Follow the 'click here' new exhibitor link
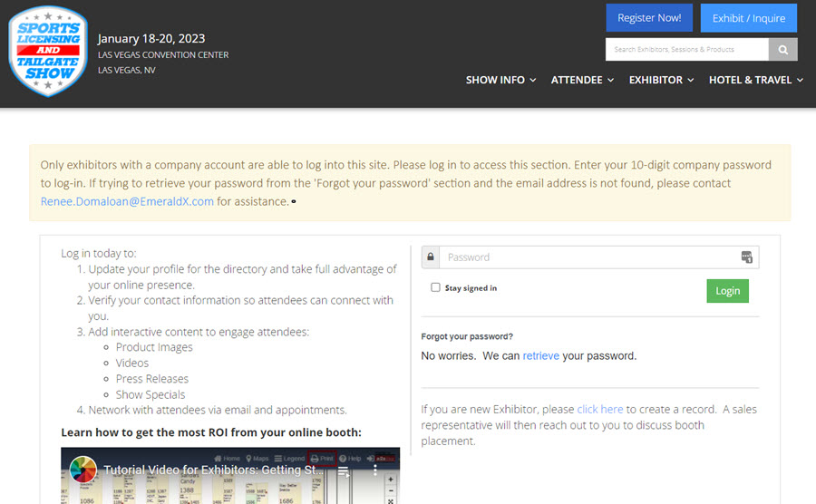 click(599, 410)
